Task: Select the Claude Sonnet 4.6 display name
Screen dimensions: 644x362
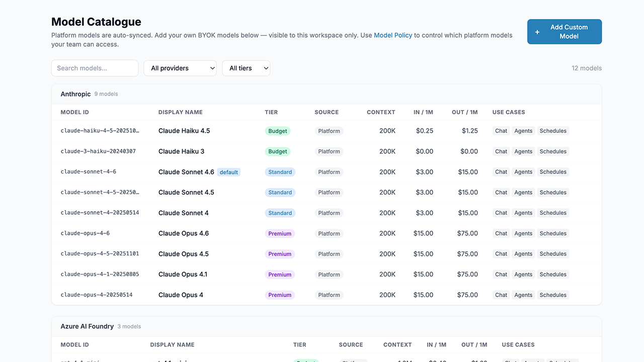Action: point(186,172)
